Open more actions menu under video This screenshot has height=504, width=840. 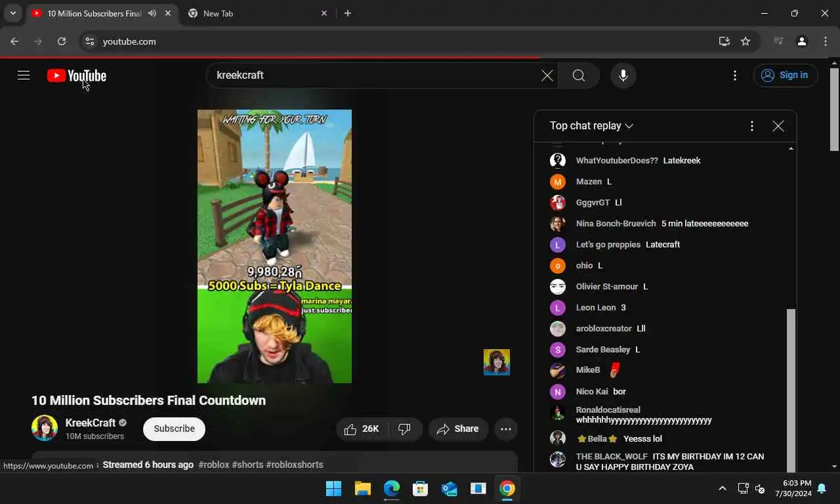[x=506, y=429]
